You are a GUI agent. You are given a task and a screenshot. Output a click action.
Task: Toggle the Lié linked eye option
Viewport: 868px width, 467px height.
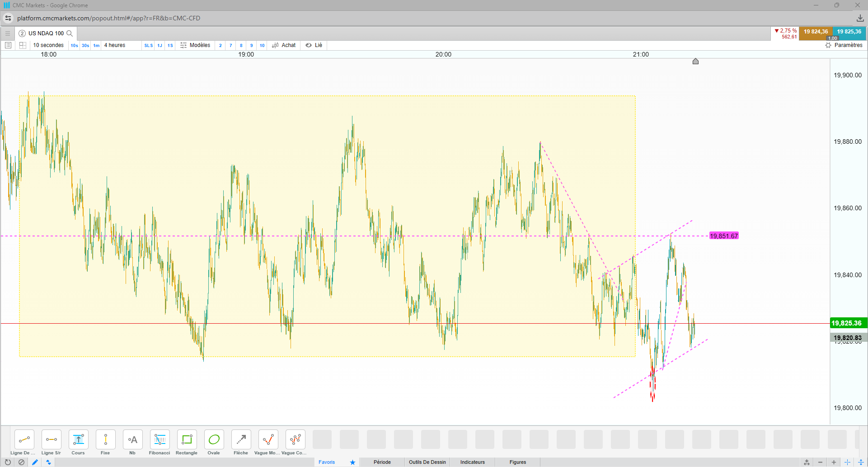[314, 45]
